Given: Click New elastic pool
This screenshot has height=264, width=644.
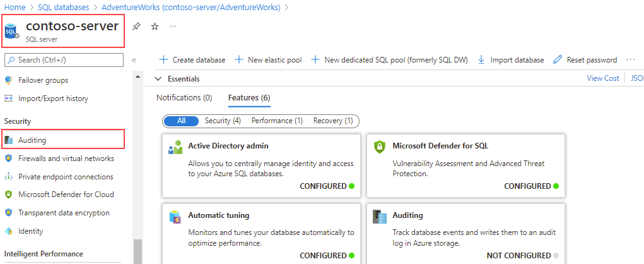Looking at the screenshot, I should click(268, 60).
